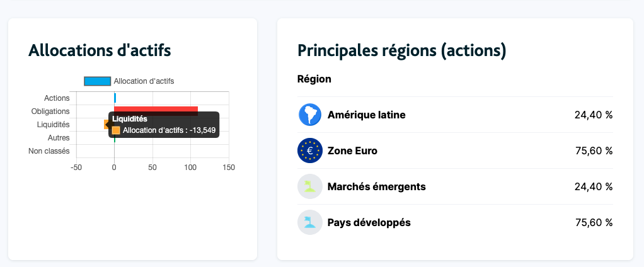Click the Principales régions (actions) heading

click(x=401, y=50)
